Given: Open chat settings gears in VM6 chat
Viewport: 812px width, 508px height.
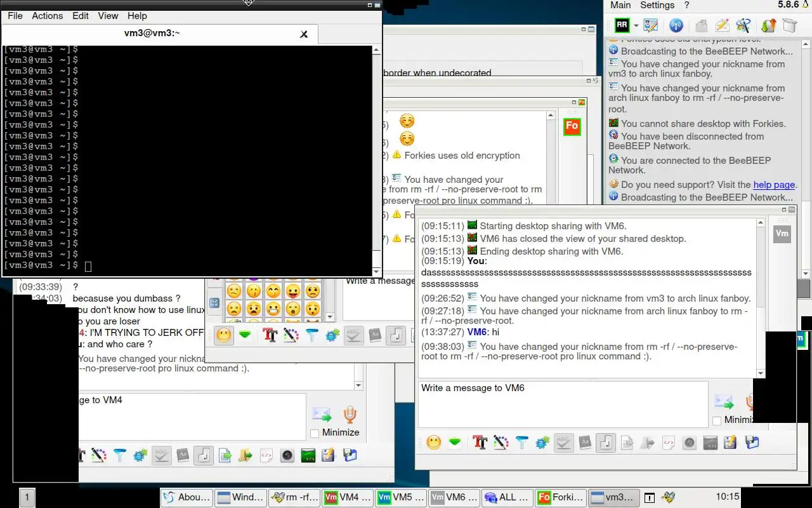Looking at the screenshot, I should coord(543,443).
